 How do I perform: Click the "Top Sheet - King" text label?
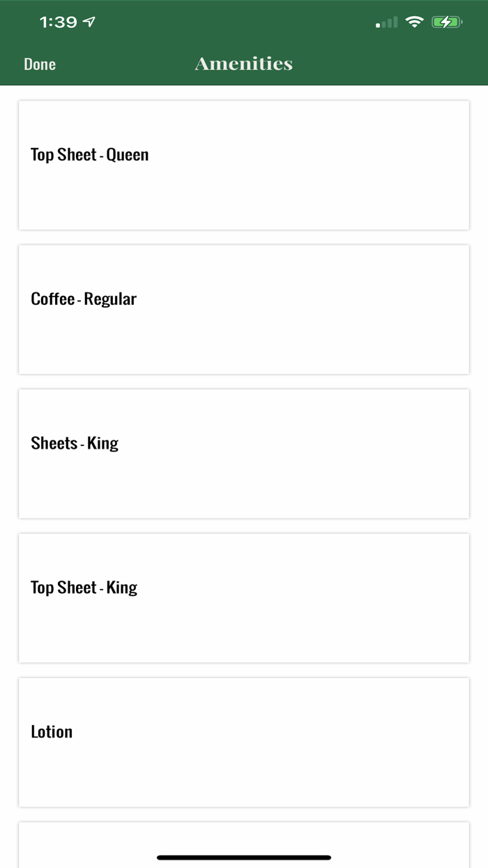point(84,588)
